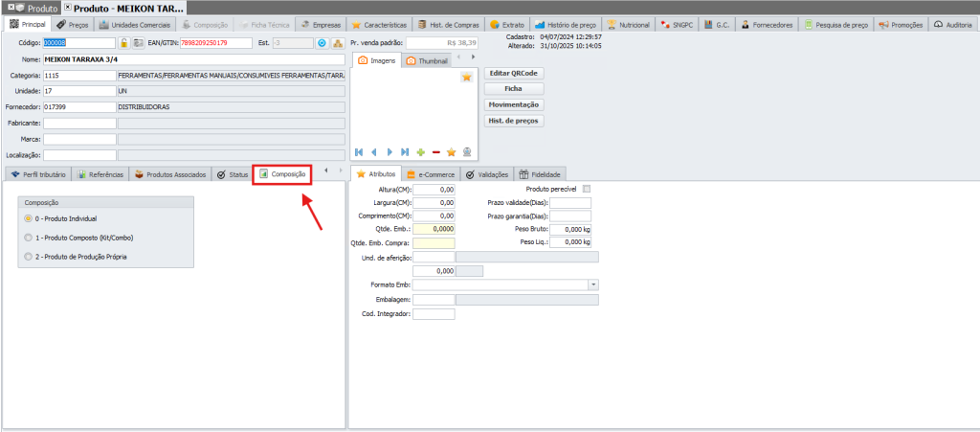Go to first image with navigation icon
Image resolution: width=980 pixels, height=432 pixels.
tap(359, 152)
